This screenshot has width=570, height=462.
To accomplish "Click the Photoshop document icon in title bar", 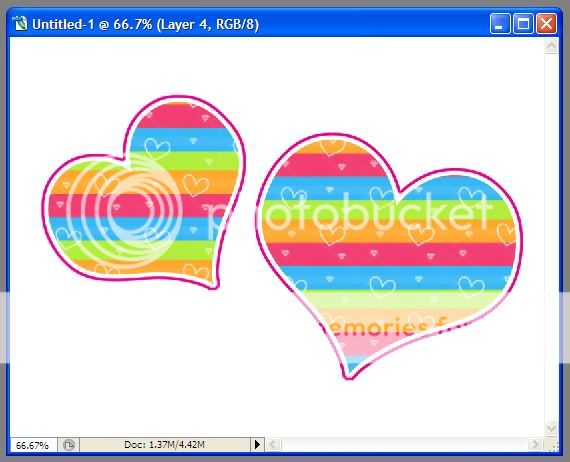I will pos(20,24).
